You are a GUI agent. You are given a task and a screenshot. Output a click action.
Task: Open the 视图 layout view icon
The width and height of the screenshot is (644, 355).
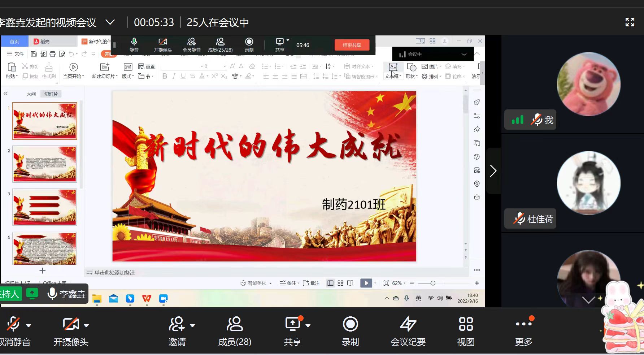tap(466, 324)
